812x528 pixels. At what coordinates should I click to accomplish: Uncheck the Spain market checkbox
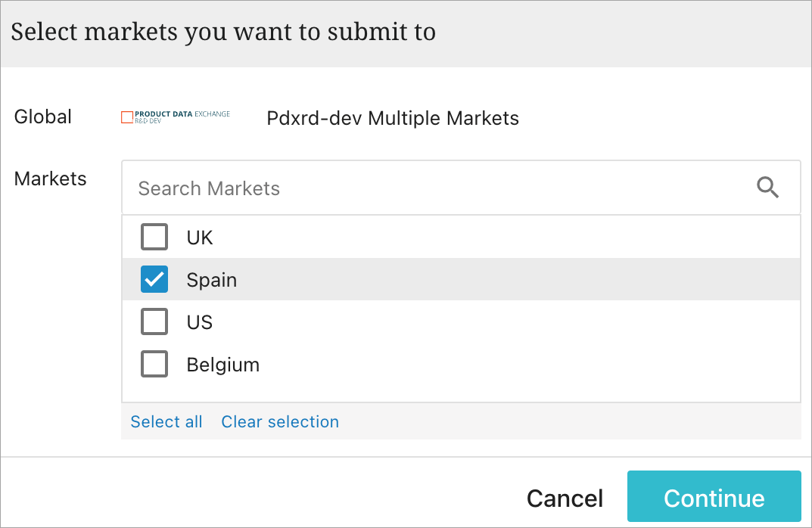154,280
